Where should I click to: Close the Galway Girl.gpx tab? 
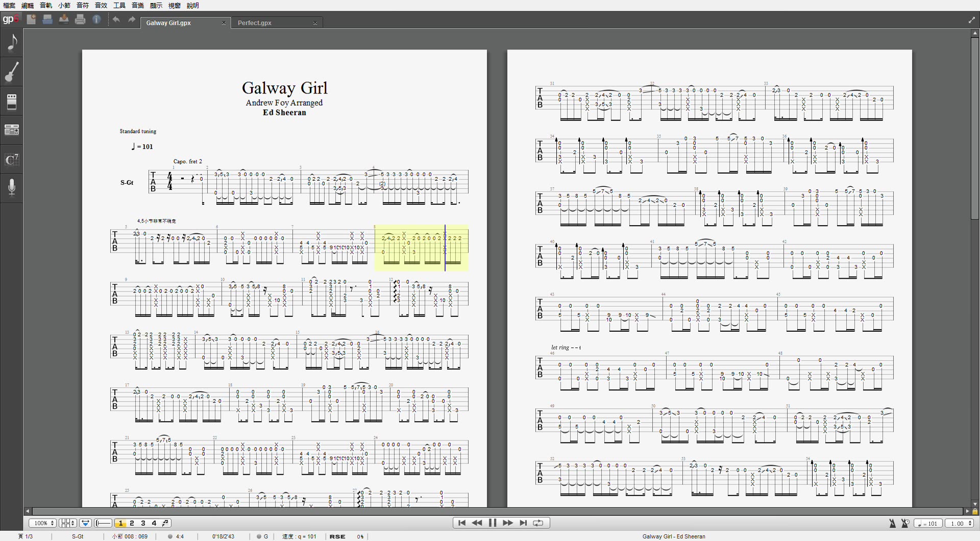click(x=224, y=23)
